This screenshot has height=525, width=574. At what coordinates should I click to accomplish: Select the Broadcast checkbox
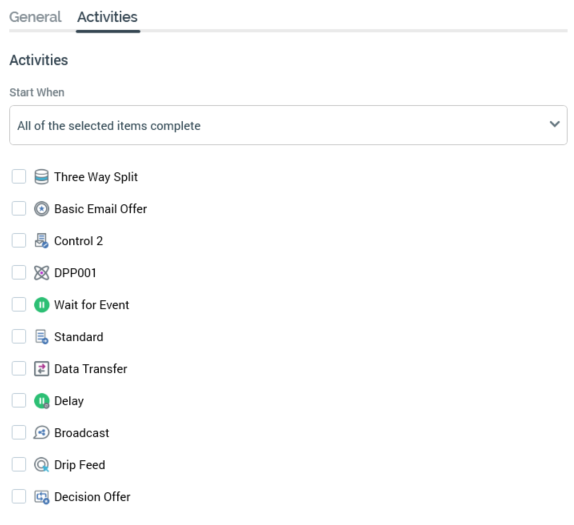[x=19, y=432]
